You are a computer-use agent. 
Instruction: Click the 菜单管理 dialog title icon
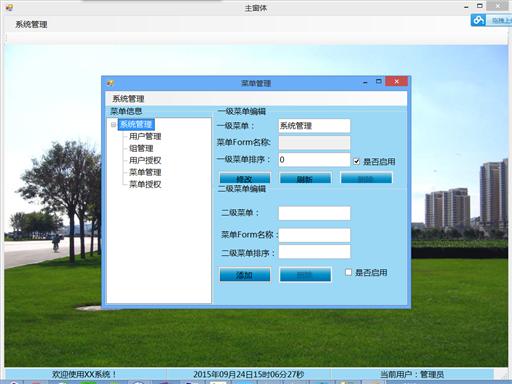tap(110, 83)
